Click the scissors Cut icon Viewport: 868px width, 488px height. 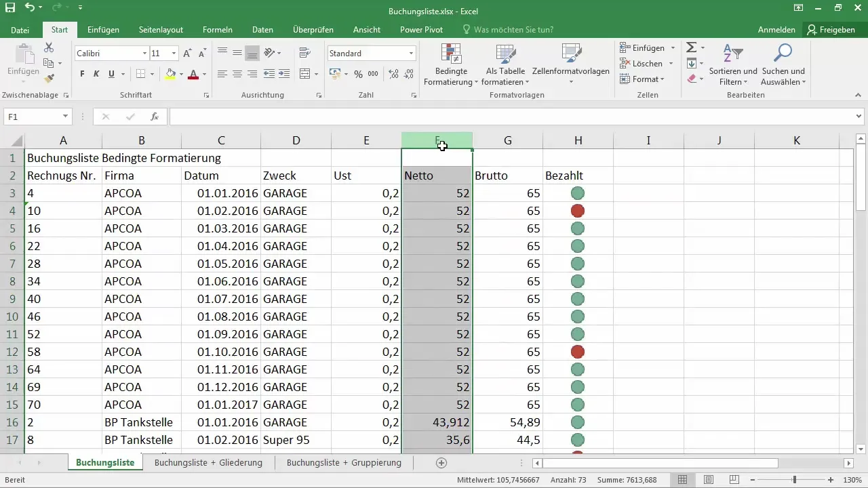[x=49, y=47]
